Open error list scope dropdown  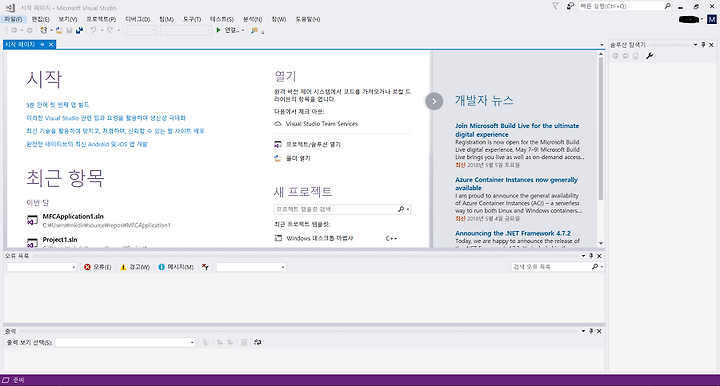(x=41, y=267)
